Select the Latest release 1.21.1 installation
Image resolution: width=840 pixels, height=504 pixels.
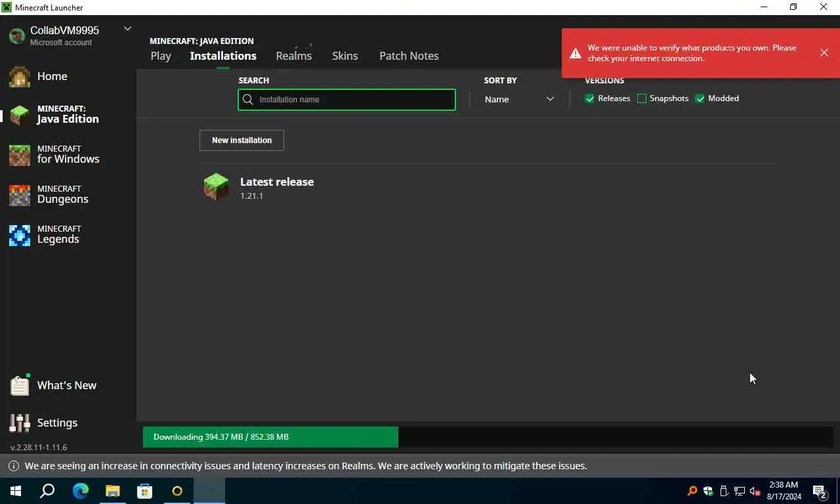click(x=488, y=188)
